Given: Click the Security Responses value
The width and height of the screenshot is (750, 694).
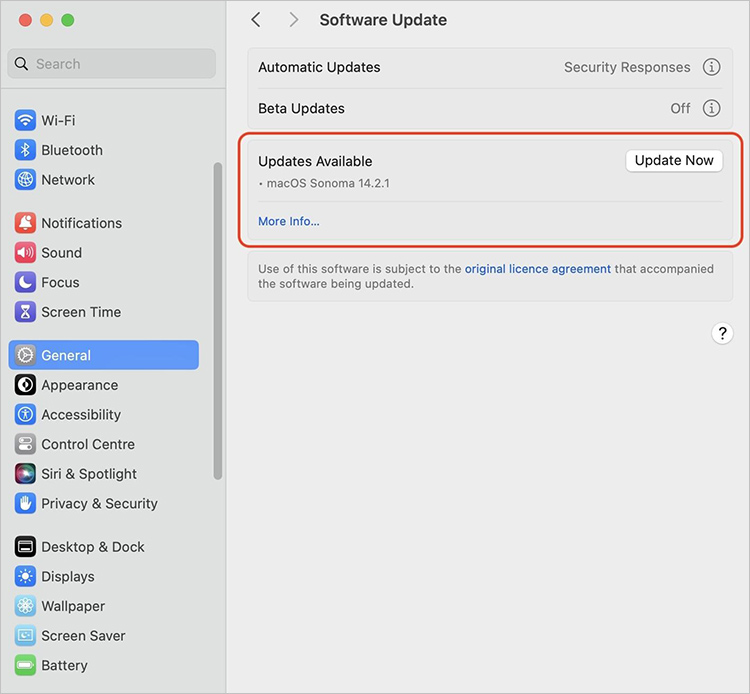Looking at the screenshot, I should (627, 67).
